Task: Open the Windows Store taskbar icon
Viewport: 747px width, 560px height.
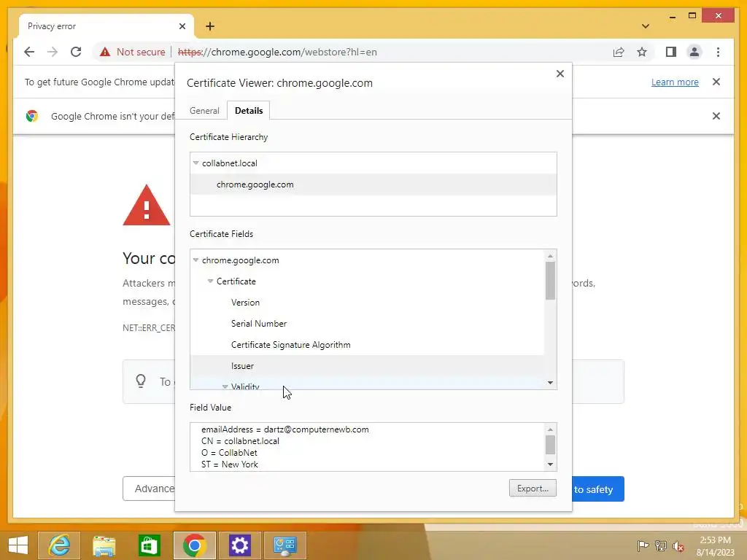Action: coord(149,545)
